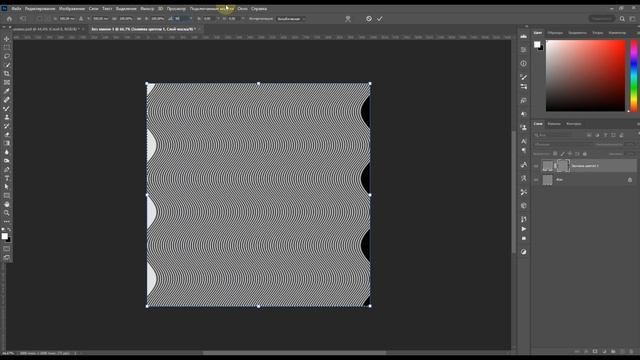Select the Eraser tool
640x360 pixels.
coord(7,134)
